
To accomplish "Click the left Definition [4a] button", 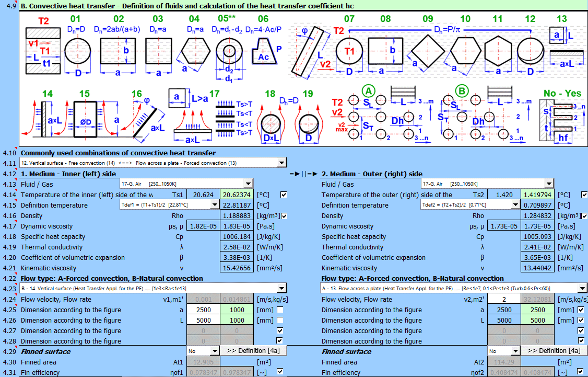I will [x=253, y=351].
